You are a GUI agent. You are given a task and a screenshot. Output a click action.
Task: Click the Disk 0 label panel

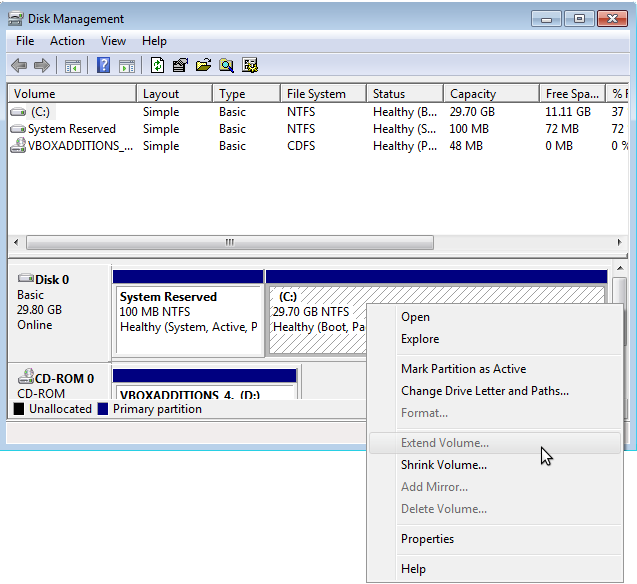pos(59,313)
